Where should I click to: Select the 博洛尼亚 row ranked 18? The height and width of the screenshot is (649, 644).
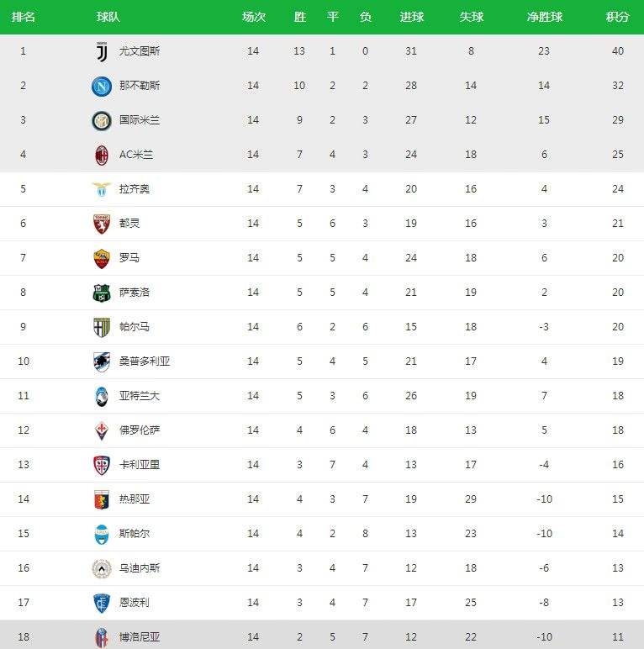pyautogui.click(x=322, y=636)
